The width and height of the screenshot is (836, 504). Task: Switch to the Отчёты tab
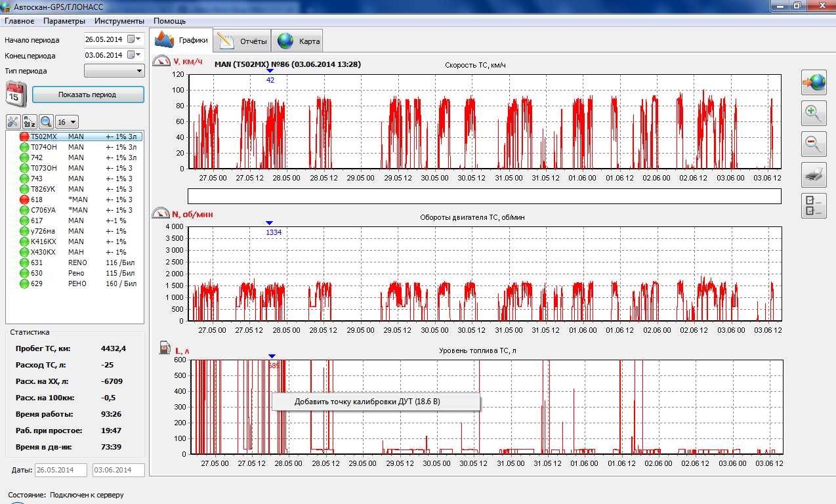click(242, 41)
